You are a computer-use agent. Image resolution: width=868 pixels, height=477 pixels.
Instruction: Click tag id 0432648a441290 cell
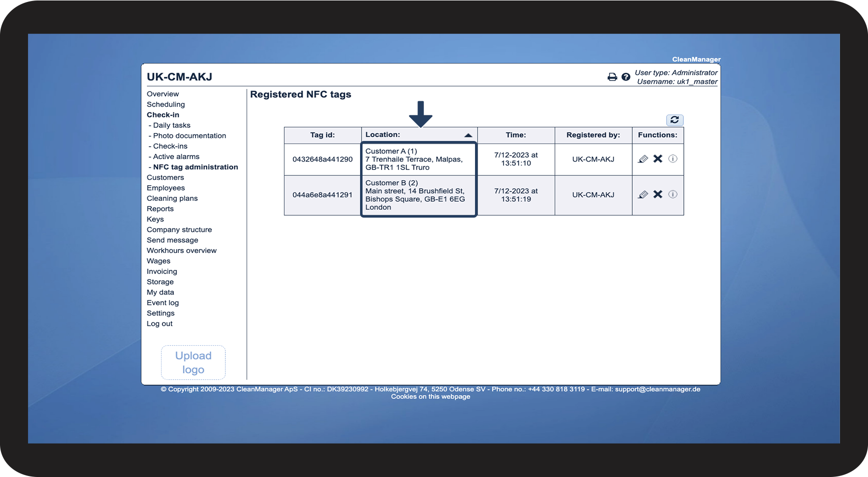click(x=322, y=159)
